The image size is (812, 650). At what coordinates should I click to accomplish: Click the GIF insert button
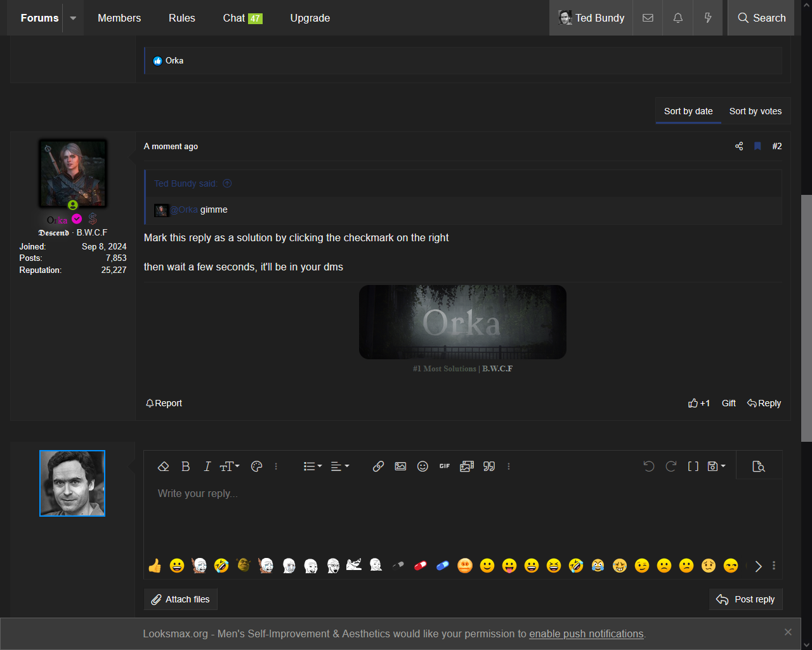(x=445, y=467)
